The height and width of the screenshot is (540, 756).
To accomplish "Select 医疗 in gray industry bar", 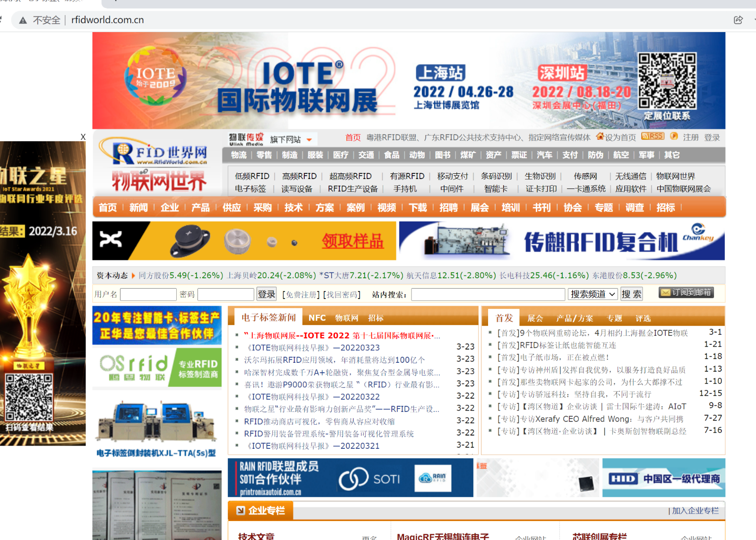I will pos(341,155).
